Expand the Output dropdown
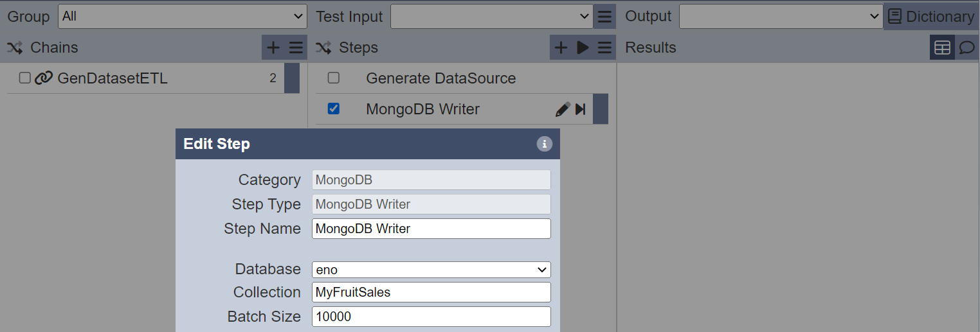Viewport: 980px width, 332px height. pyautogui.click(x=781, y=17)
